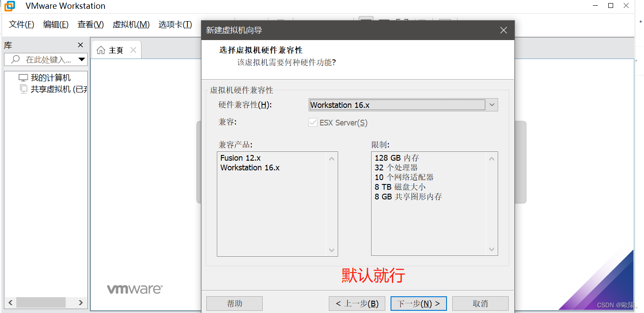The width and height of the screenshot is (644, 313).
Task: Click library panel scrollbar right arrow
Action: tap(81, 302)
